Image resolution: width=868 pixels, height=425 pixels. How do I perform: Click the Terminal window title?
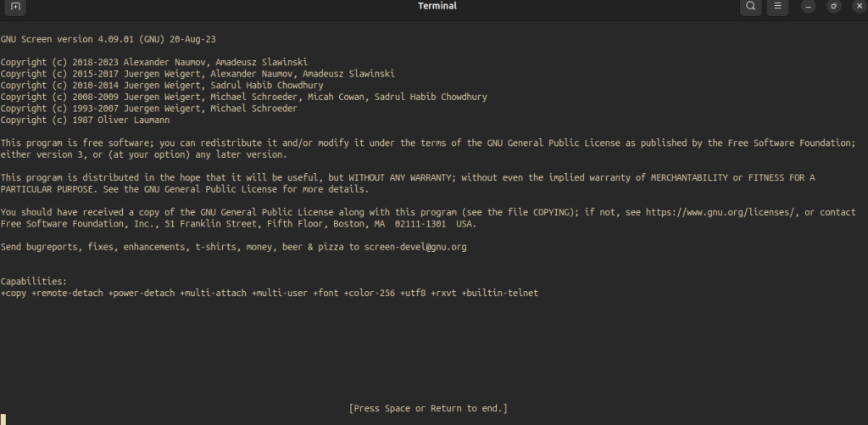pyautogui.click(x=437, y=6)
